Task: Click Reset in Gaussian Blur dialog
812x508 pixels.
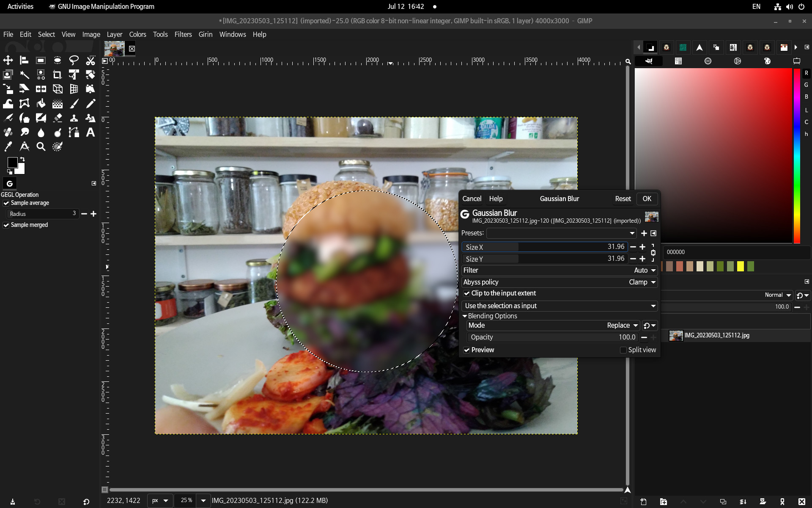Action: pos(623,199)
